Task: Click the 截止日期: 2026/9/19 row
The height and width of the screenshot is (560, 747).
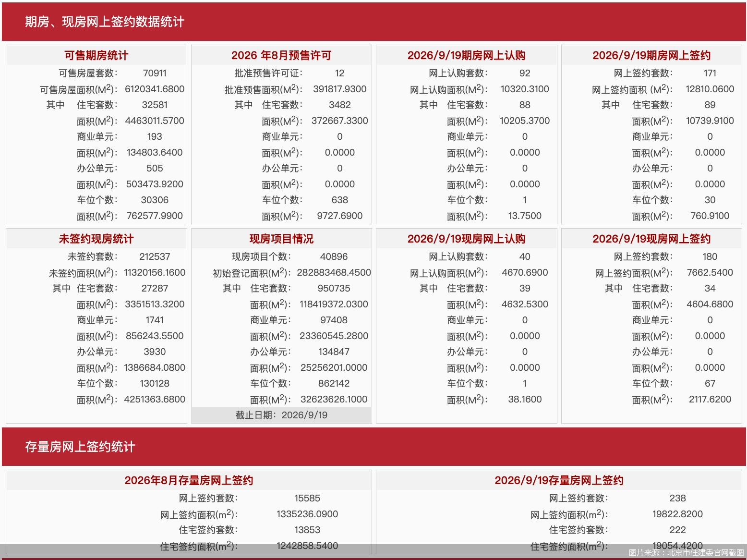Action: point(281,415)
